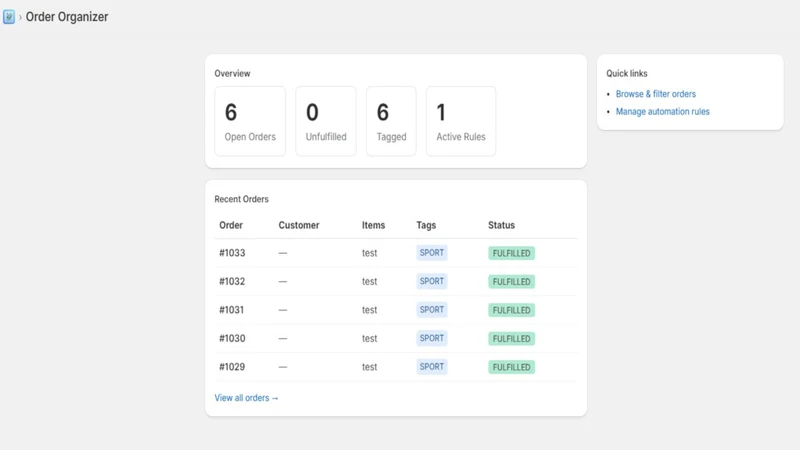
Task: Click the 'test' item in order #1033
Action: tap(369, 253)
